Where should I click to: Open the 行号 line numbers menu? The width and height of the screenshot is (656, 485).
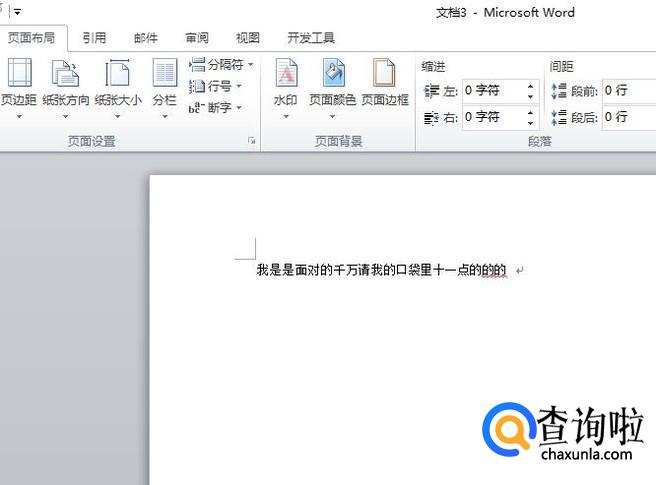click(x=215, y=86)
